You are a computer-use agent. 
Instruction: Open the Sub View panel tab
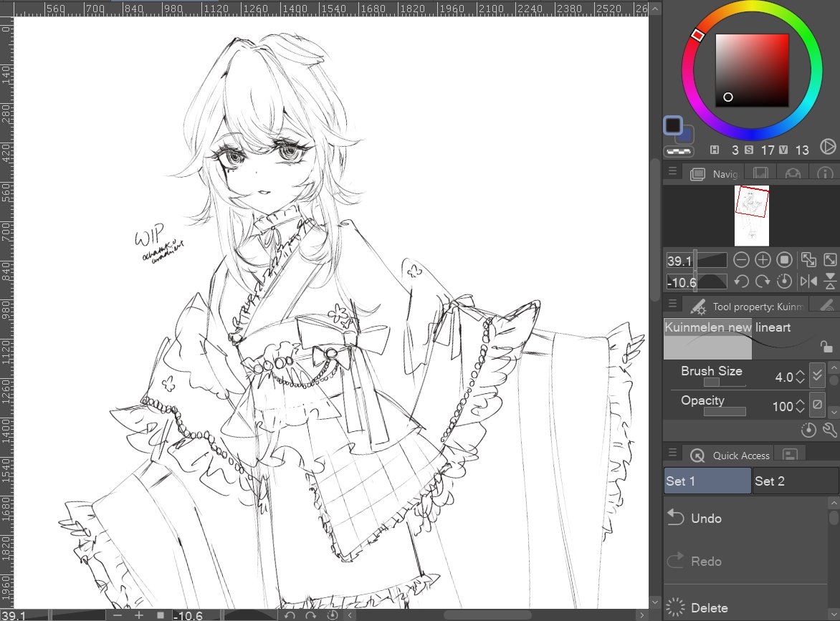click(760, 173)
